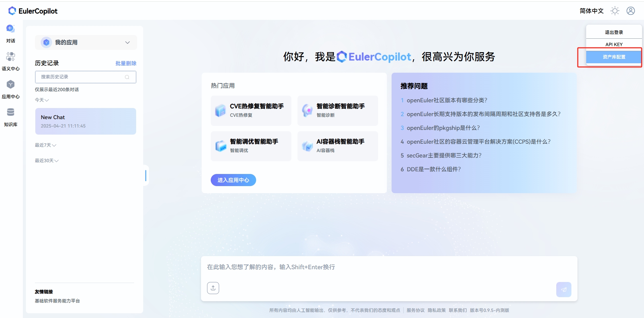Ask about 容器云管理平台解决方案(CCPS)
This screenshot has width=644, height=318.
click(479, 142)
